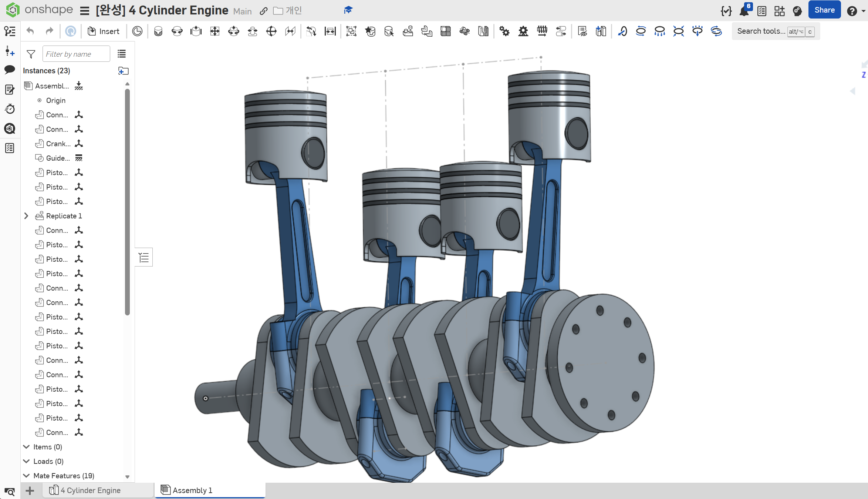The height and width of the screenshot is (499, 868).
Task: Toggle the feature list panel flyout
Action: (x=144, y=257)
